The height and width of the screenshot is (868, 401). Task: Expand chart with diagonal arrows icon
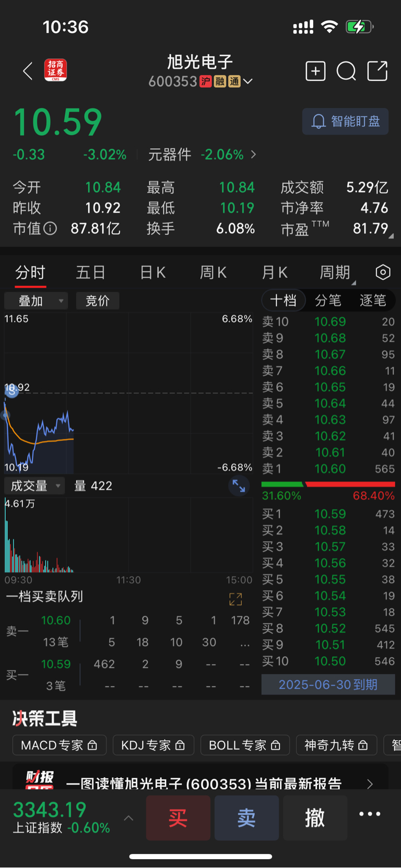[x=239, y=486]
